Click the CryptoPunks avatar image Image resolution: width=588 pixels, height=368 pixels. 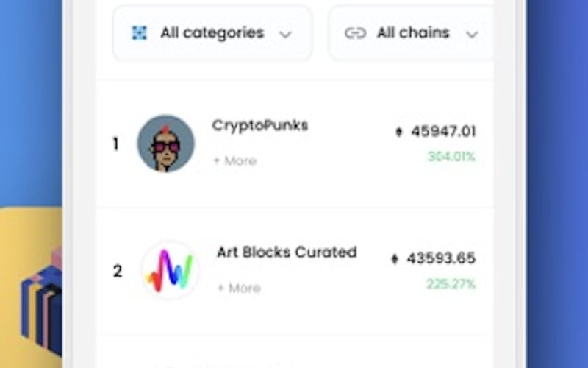[166, 144]
